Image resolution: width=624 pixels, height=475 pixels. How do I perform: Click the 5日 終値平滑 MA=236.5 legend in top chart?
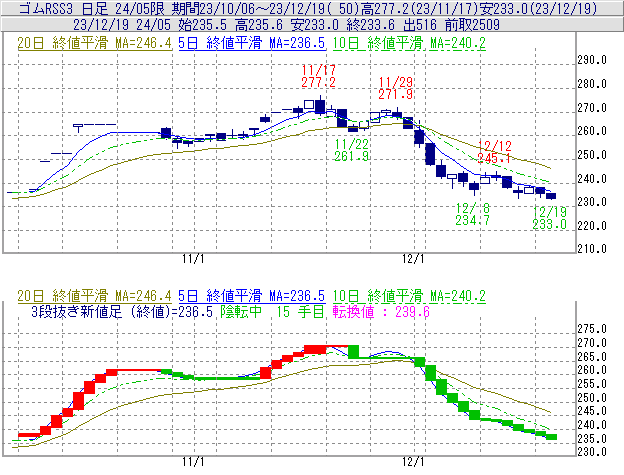pyautogui.click(x=252, y=43)
